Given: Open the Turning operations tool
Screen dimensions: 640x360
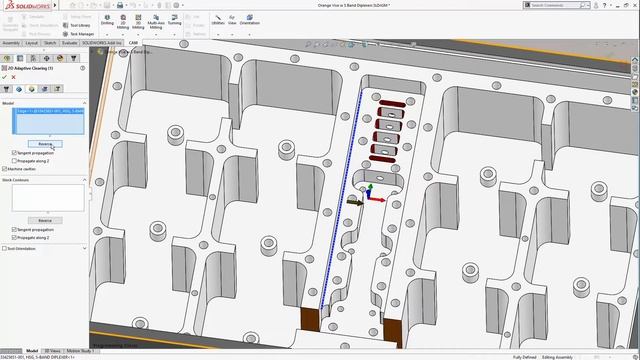Looking at the screenshot, I should pos(174,20).
